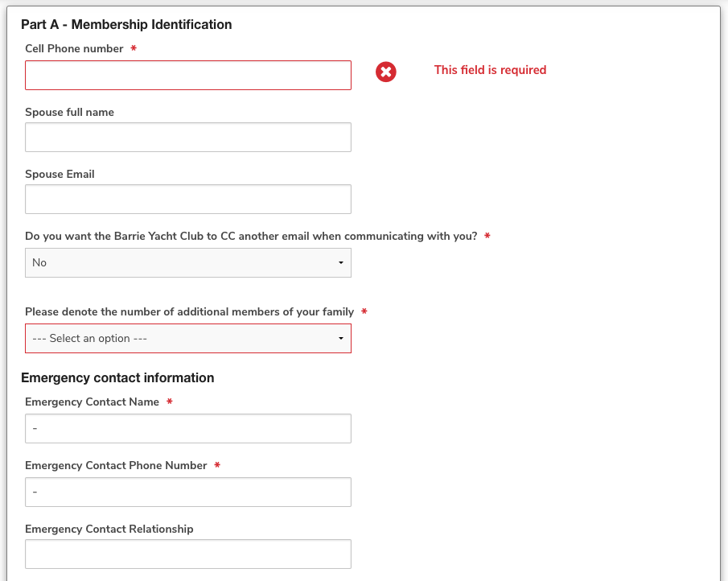Image resolution: width=728 pixels, height=581 pixels.
Task: Click the 'Spouse Email' label
Action: pos(60,174)
